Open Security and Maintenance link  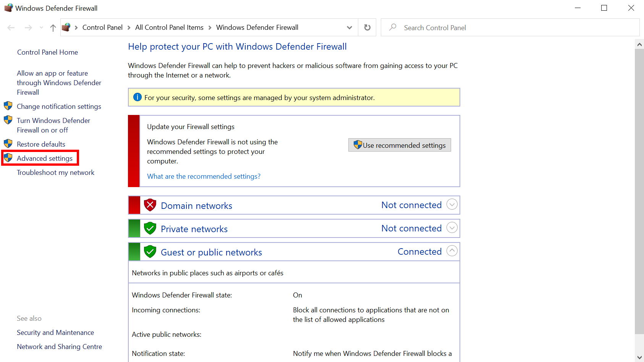pyautogui.click(x=55, y=333)
